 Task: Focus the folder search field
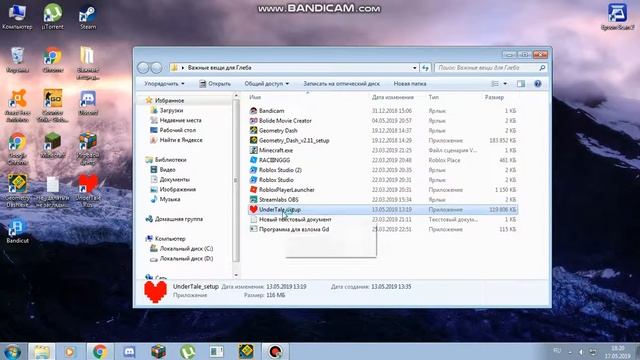point(491,68)
